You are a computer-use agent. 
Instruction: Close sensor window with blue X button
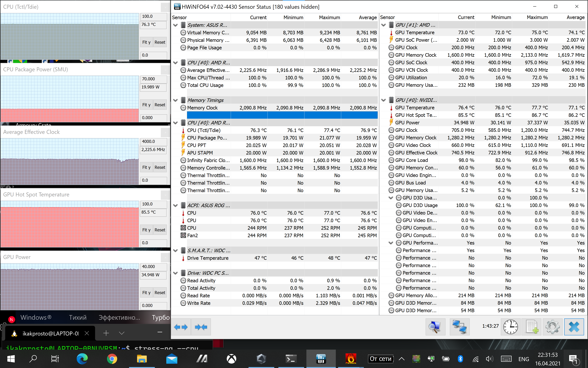(574, 327)
